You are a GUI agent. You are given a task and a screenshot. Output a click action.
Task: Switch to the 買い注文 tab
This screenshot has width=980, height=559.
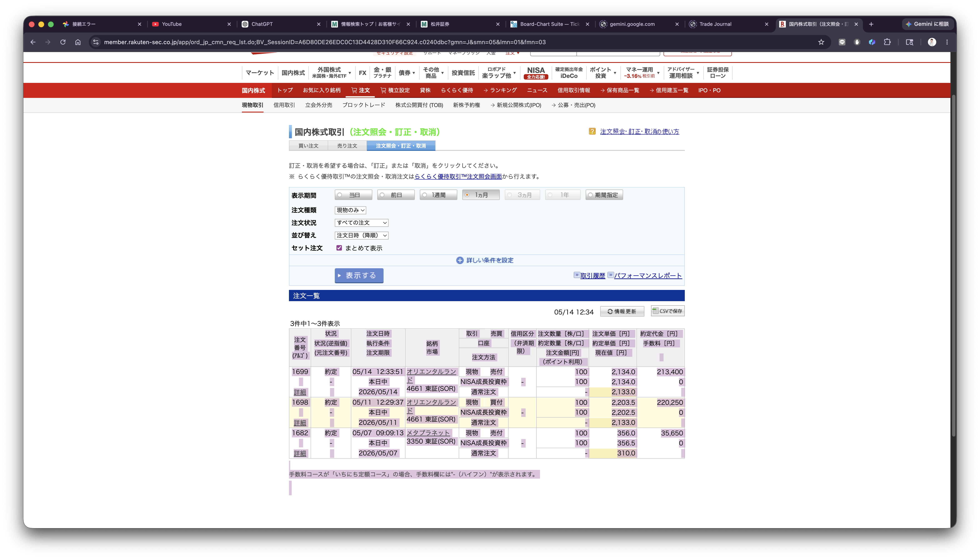coord(308,146)
